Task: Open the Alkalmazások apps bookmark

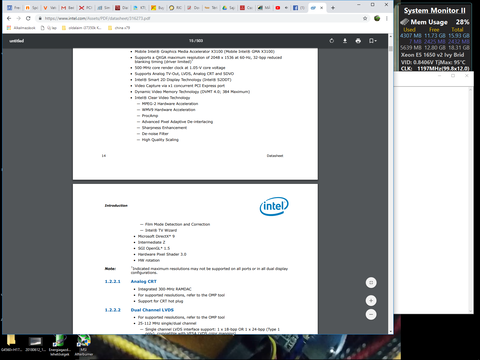Action: coord(21,28)
